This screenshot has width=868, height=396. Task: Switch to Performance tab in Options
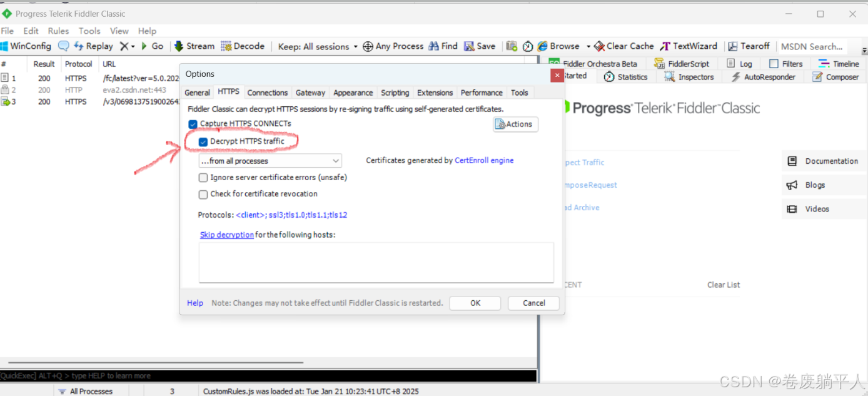coord(482,93)
